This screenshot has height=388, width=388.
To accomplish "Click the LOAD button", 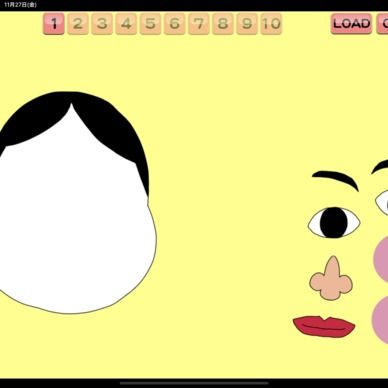I will pyautogui.click(x=351, y=24).
